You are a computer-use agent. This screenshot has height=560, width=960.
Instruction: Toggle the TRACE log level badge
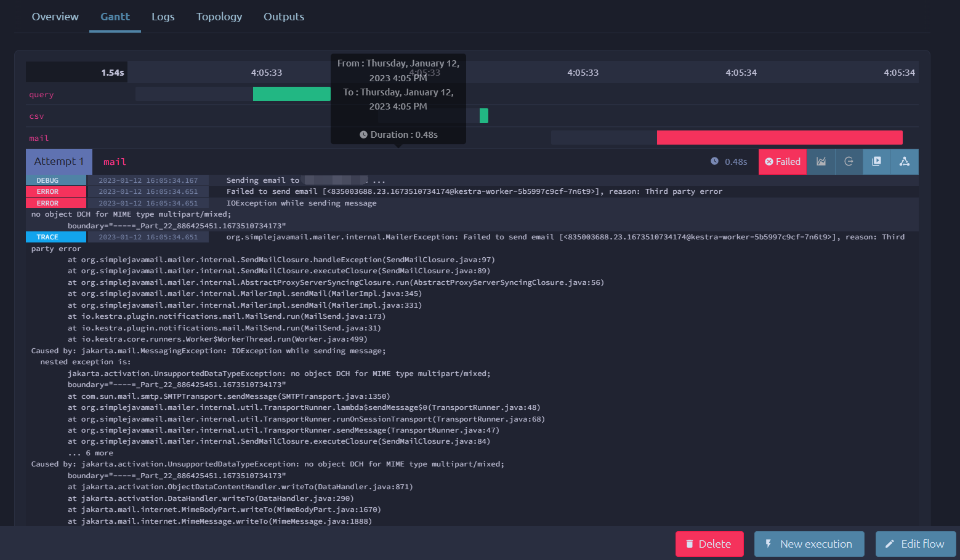point(56,236)
